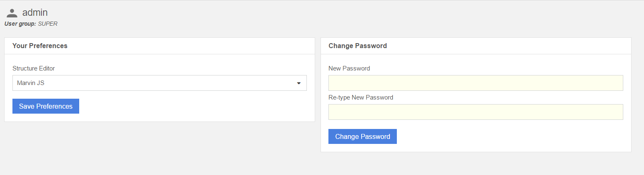The image size is (644, 175).
Task: Open the Structure Editor combo box
Action: point(160,83)
